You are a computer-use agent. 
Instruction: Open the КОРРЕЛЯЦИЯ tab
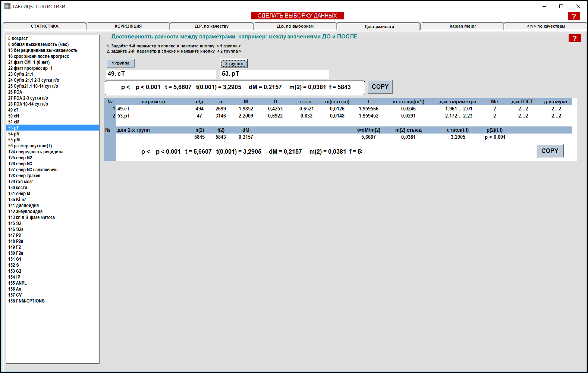[128, 26]
